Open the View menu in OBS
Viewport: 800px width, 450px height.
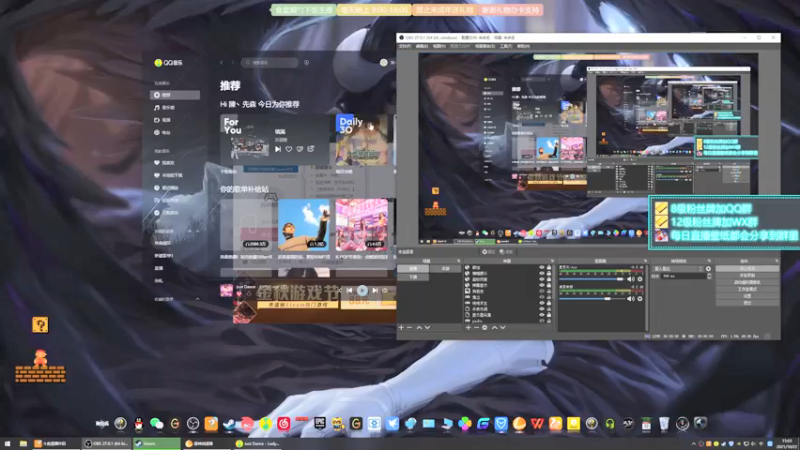click(439, 46)
